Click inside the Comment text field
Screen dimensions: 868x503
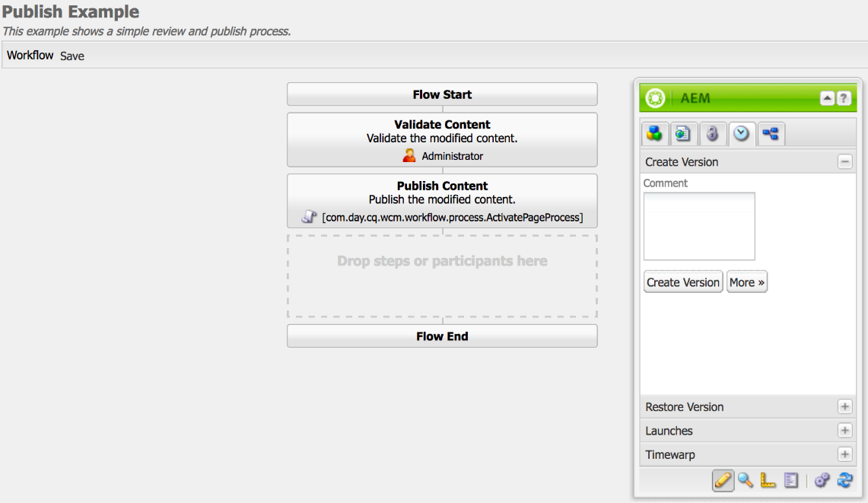698,224
